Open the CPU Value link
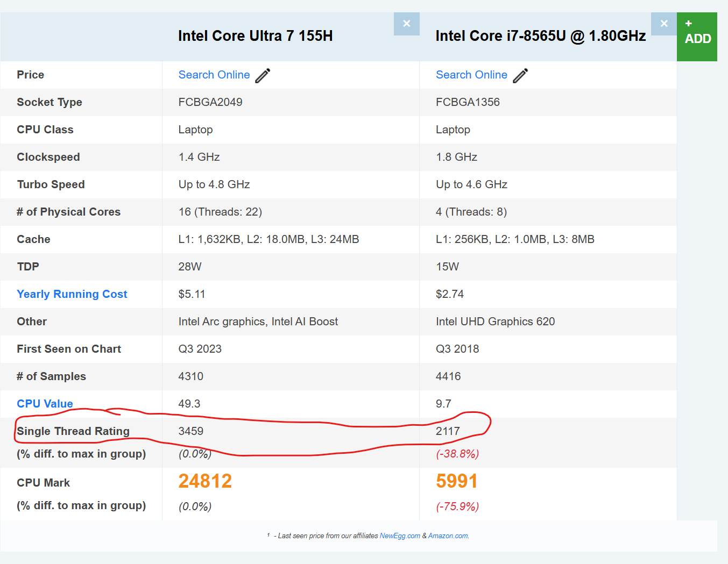728x564 pixels. 45,404
